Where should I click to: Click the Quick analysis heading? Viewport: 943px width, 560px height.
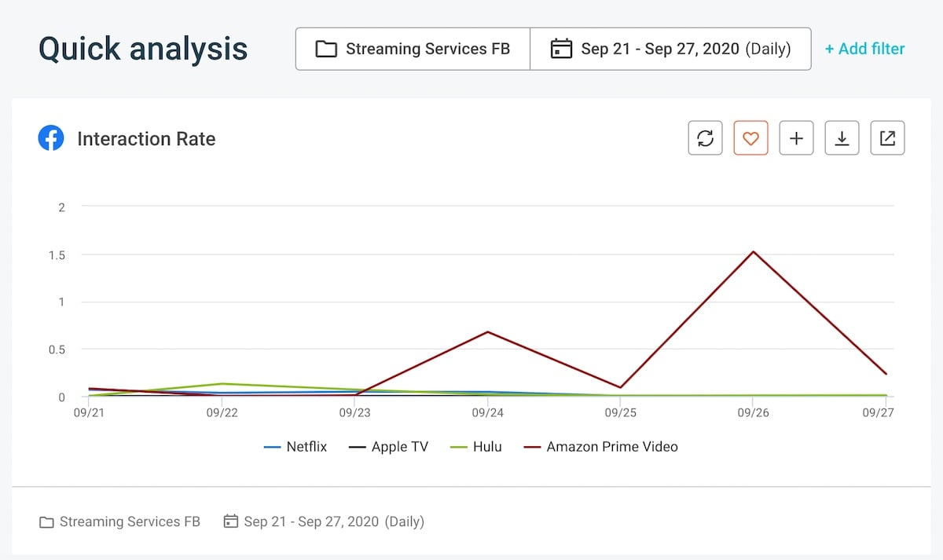(x=143, y=49)
